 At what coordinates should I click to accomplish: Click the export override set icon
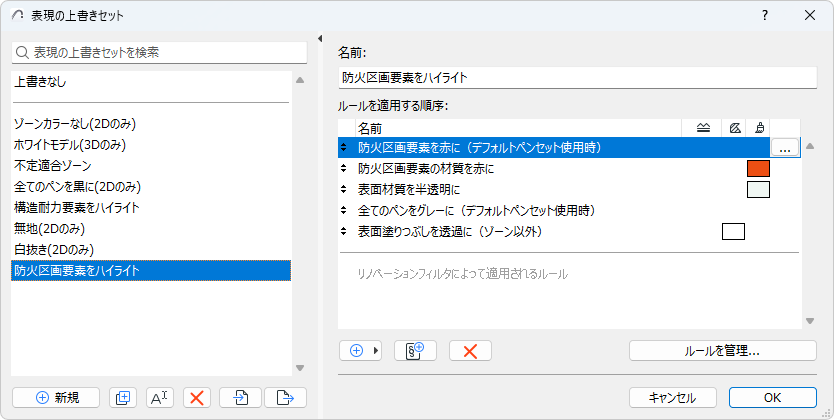[x=285, y=397]
